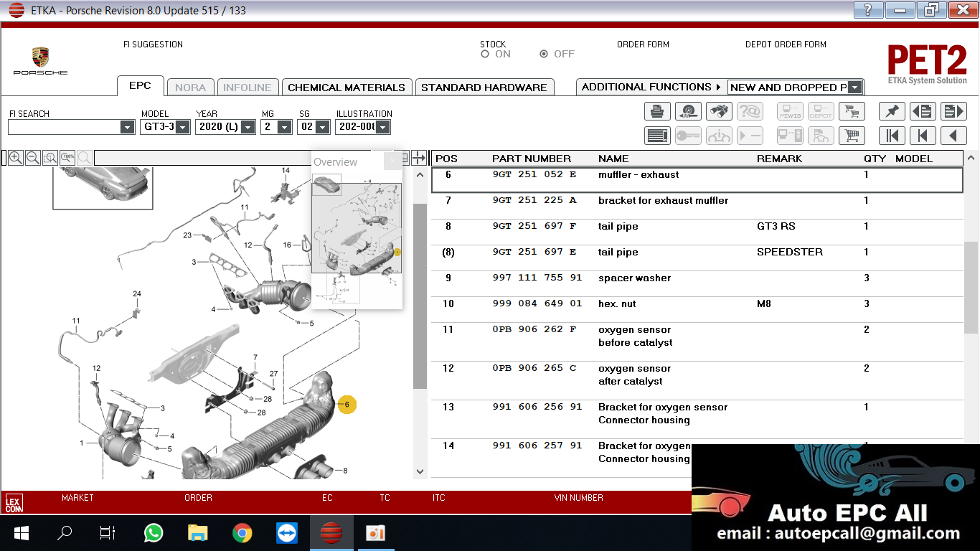This screenshot has width=980, height=551.
Task: Open the parts list view icon
Action: [x=657, y=136]
